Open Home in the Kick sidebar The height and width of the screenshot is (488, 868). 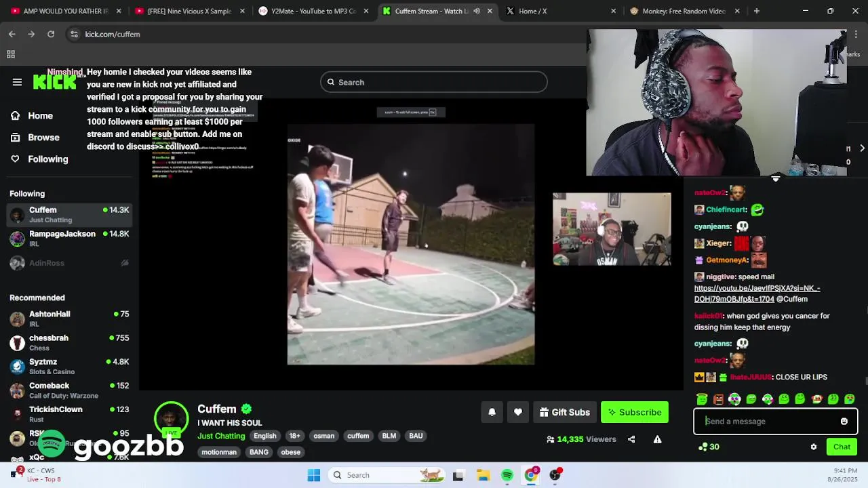tap(41, 116)
